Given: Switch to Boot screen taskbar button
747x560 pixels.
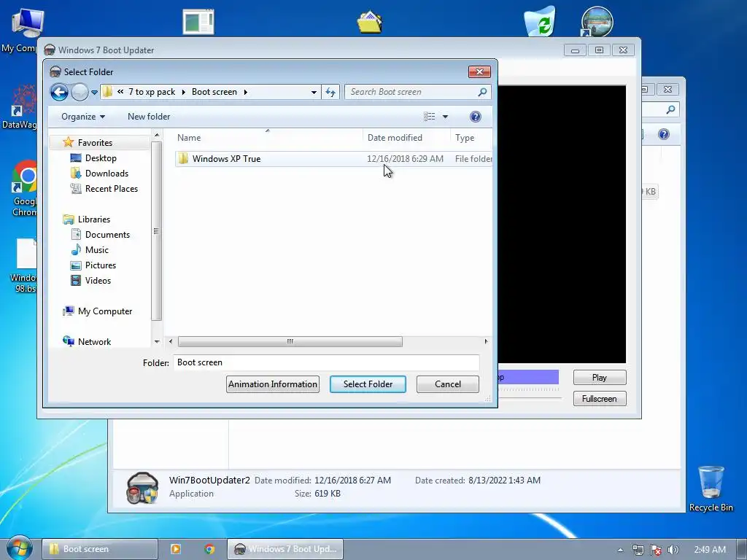Looking at the screenshot, I should (99, 549).
